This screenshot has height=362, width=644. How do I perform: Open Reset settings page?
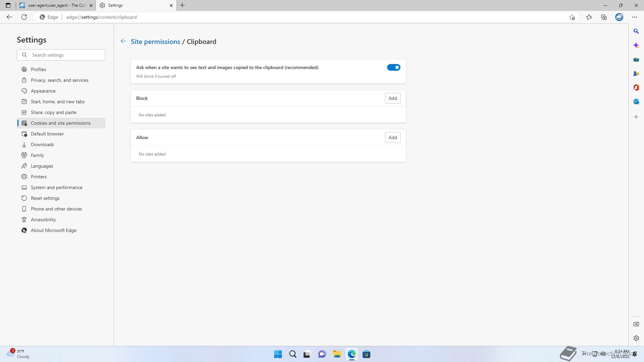61,198
